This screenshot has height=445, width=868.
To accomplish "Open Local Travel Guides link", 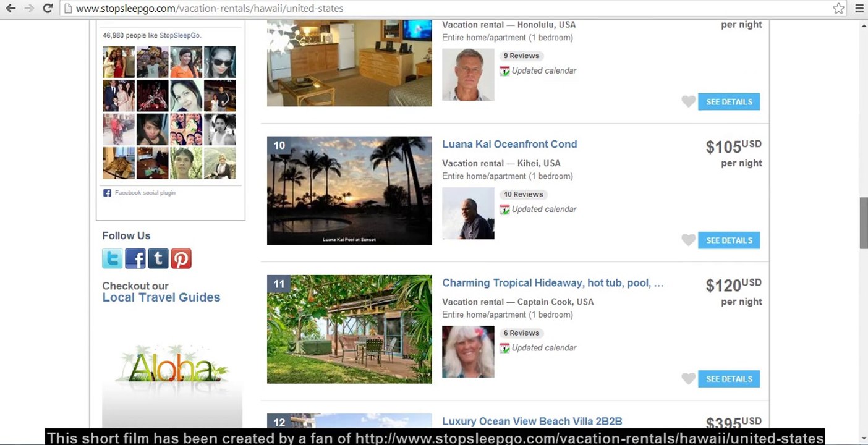I will tap(161, 297).
